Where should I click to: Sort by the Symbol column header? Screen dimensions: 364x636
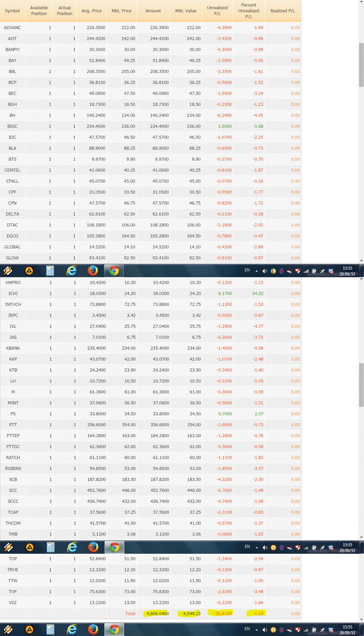(x=12, y=11)
